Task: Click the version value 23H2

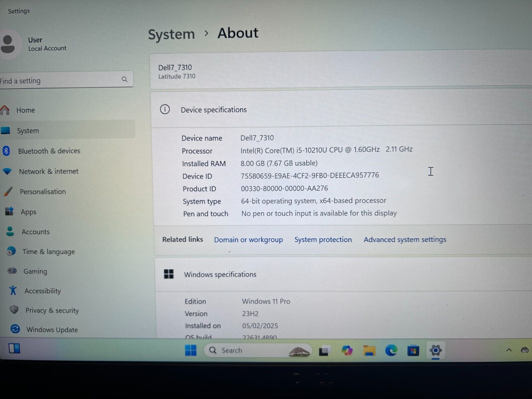Action: (250, 314)
